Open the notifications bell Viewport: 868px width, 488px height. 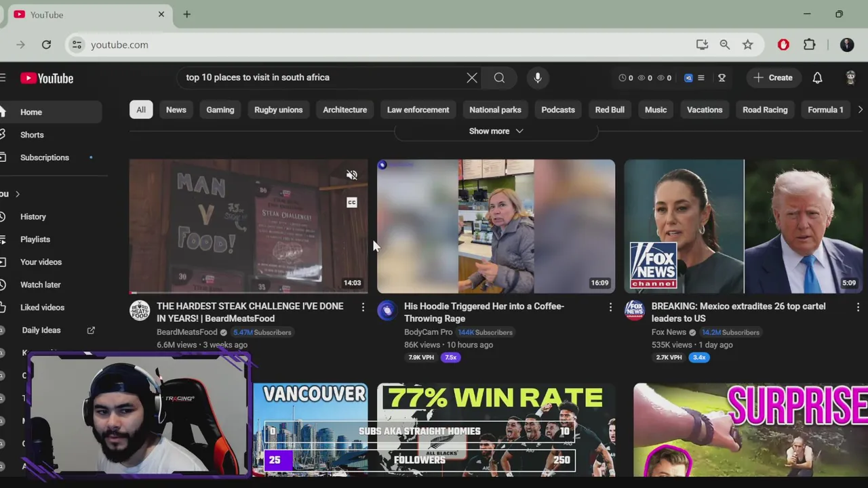tap(817, 77)
